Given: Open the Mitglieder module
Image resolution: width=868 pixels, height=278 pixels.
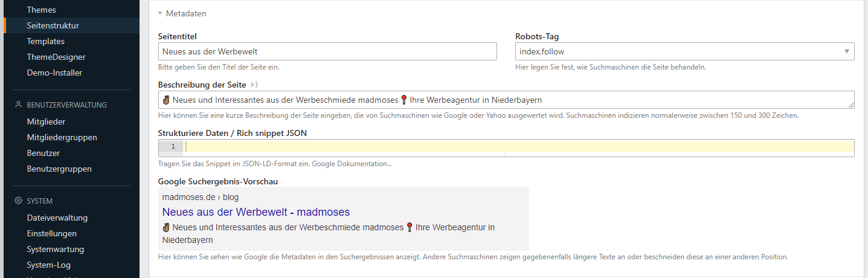Looking at the screenshot, I should coord(46,121).
